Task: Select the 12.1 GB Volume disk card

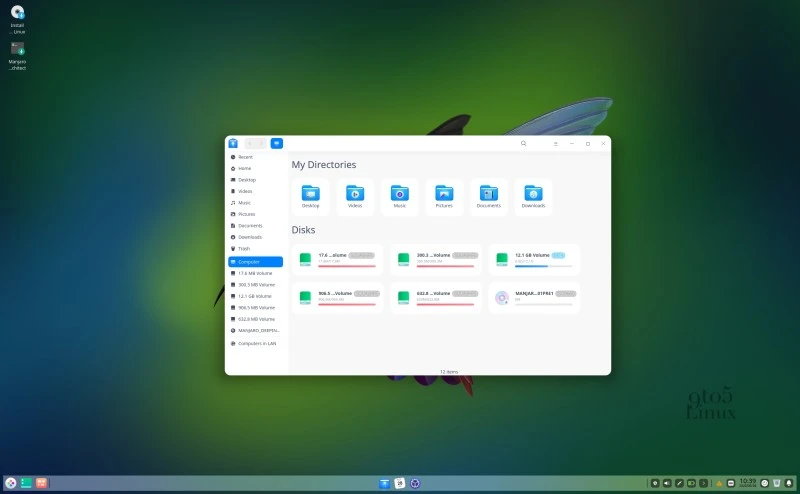Action: pos(534,259)
